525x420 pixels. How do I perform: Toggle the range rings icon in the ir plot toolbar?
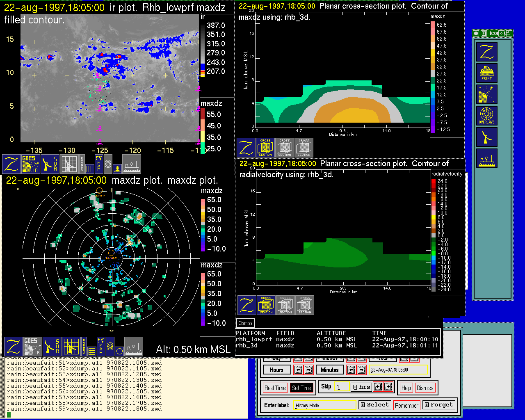108,164
